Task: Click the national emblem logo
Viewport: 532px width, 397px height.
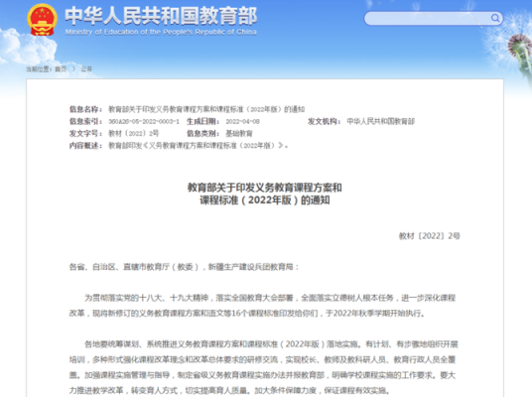Action: 42,20
